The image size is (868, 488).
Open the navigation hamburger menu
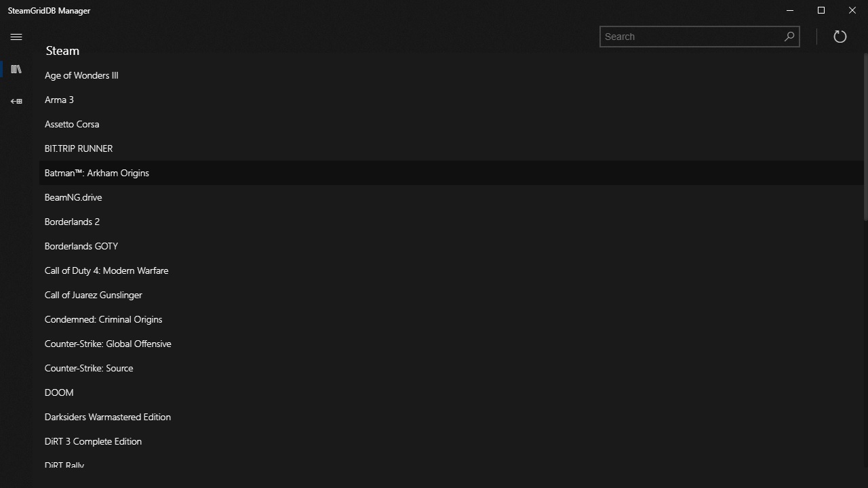coord(16,37)
